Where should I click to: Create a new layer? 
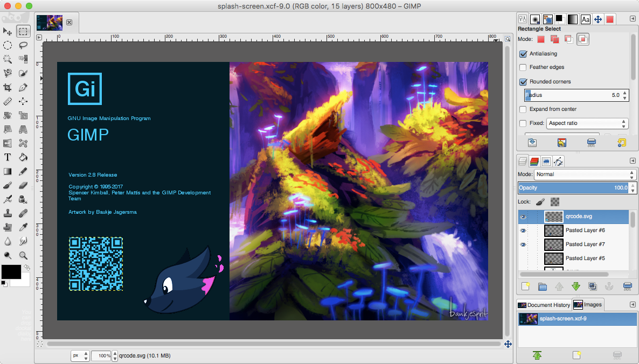[526, 286]
